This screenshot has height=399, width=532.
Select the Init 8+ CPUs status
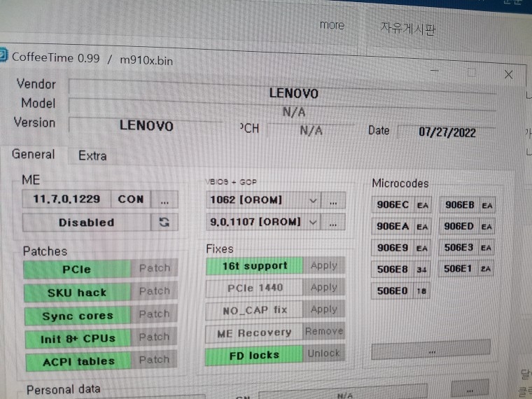click(78, 339)
